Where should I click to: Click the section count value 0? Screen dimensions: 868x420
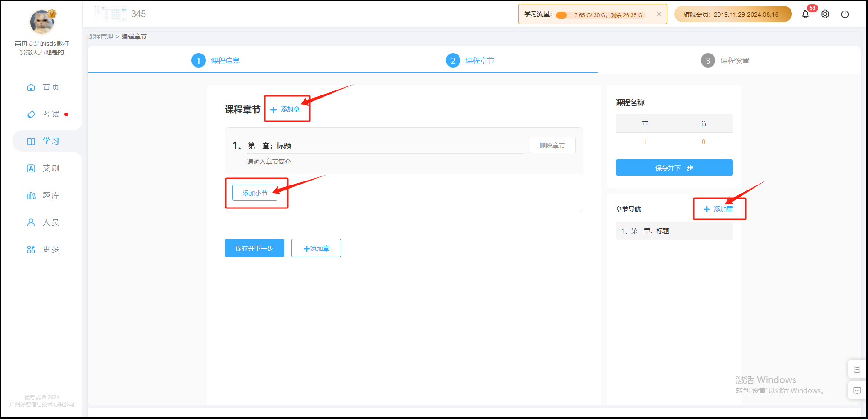(x=703, y=141)
